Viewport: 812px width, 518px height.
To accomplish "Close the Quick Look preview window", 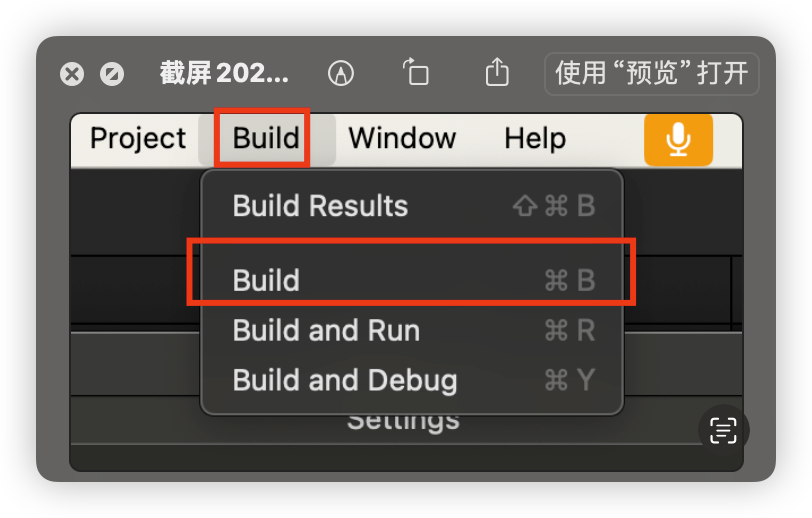I will [72, 74].
